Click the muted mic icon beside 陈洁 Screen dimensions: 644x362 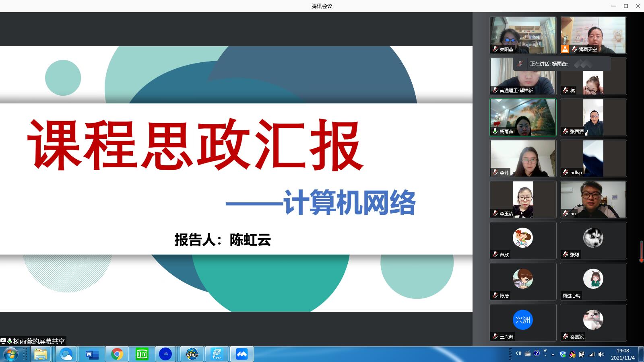[495, 295]
